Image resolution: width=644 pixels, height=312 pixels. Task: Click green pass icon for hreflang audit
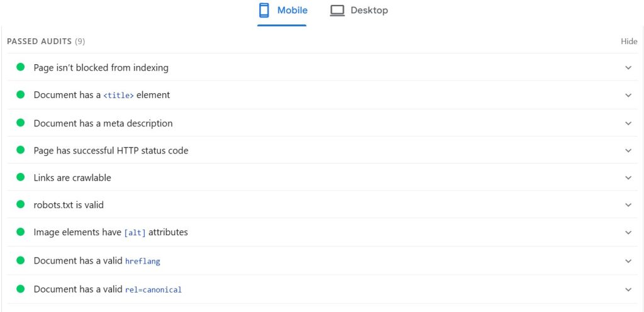20,261
